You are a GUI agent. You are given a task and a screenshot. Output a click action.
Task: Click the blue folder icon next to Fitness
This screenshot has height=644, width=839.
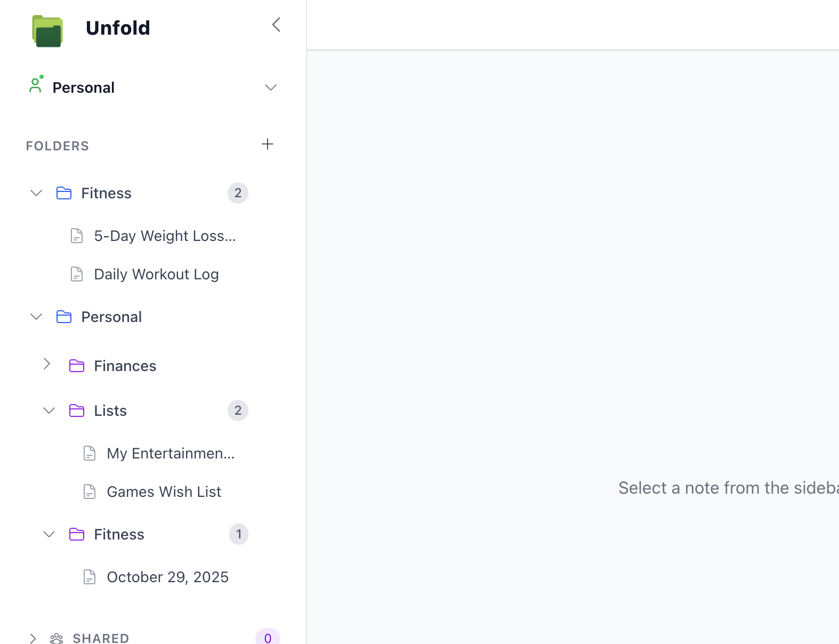coord(63,193)
